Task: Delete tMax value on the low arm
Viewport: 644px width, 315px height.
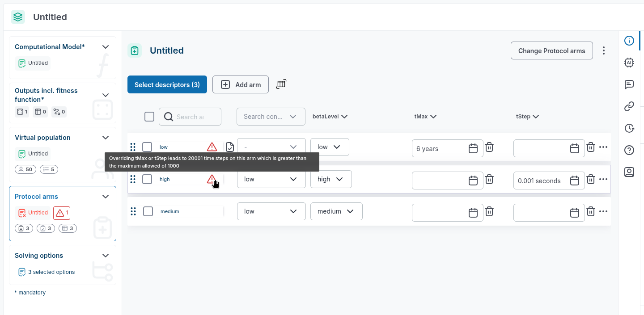Action: tap(489, 147)
